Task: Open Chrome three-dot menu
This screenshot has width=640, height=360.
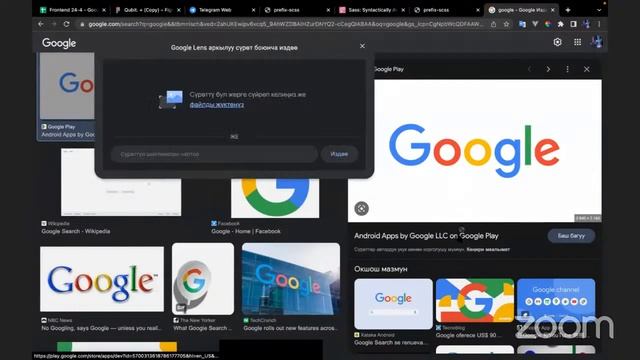Action: tap(599, 24)
